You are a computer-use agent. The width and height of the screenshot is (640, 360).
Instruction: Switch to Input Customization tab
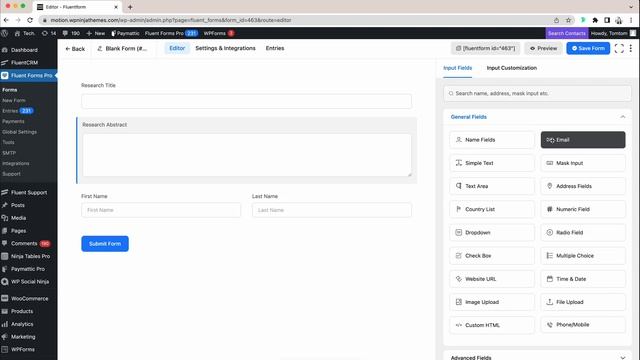[x=511, y=68]
